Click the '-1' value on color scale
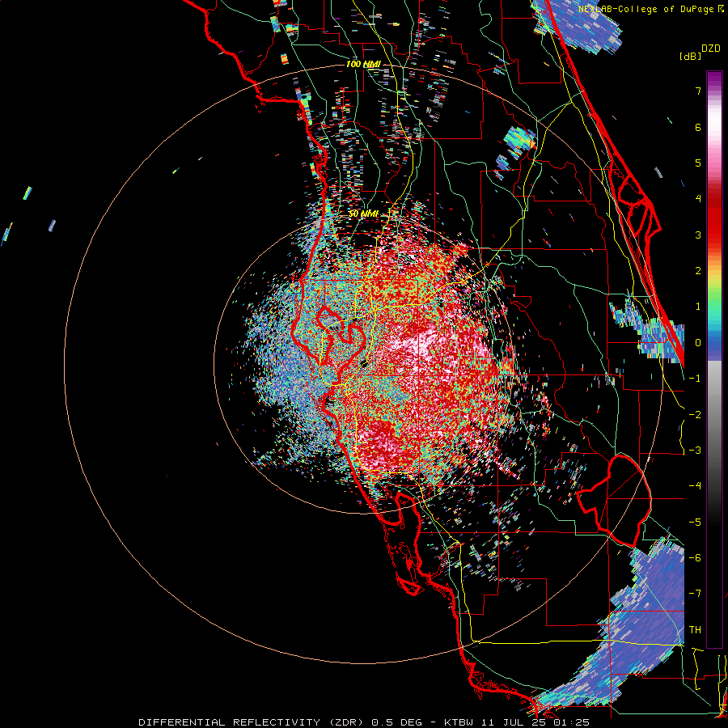Viewport: 728px width, 728px height. pos(695,379)
